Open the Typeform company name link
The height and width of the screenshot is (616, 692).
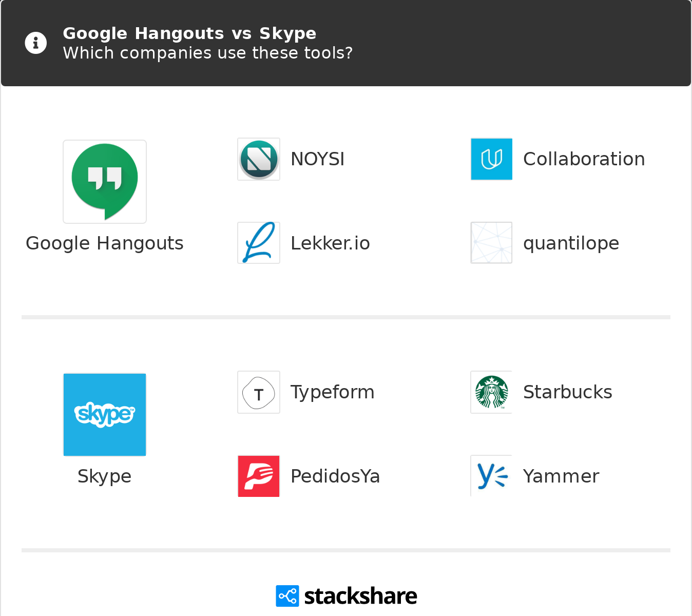point(332,392)
